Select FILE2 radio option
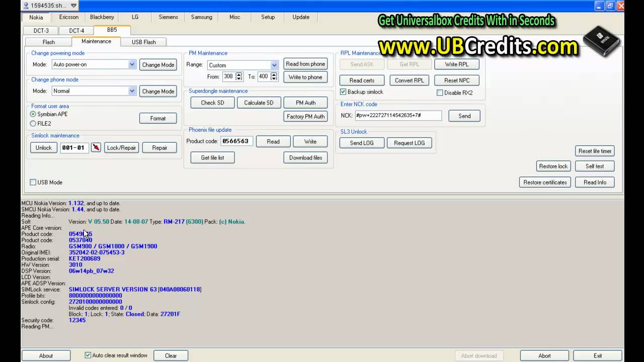This screenshot has height=362, width=644. [x=33, y=124]
